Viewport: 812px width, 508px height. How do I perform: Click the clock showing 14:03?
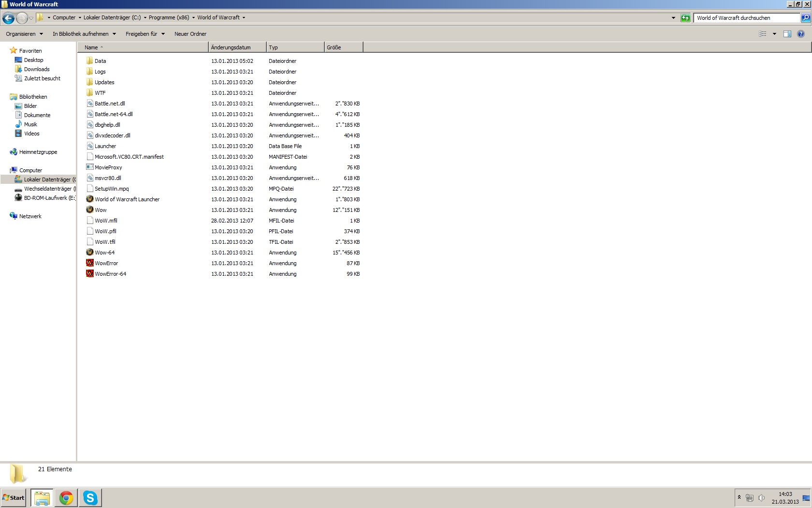(x=785, y=494)
